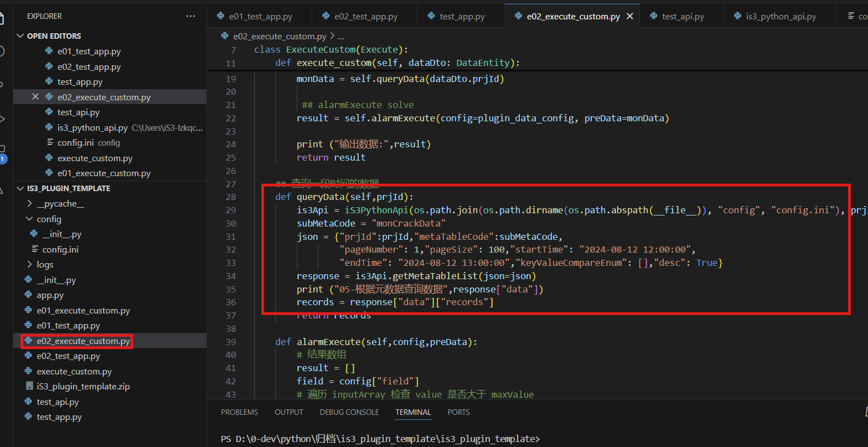This screenshot has height=447, width=868.
Task: Click 'def alarmExecute(self,config,preData):' line
Action: 376,342
